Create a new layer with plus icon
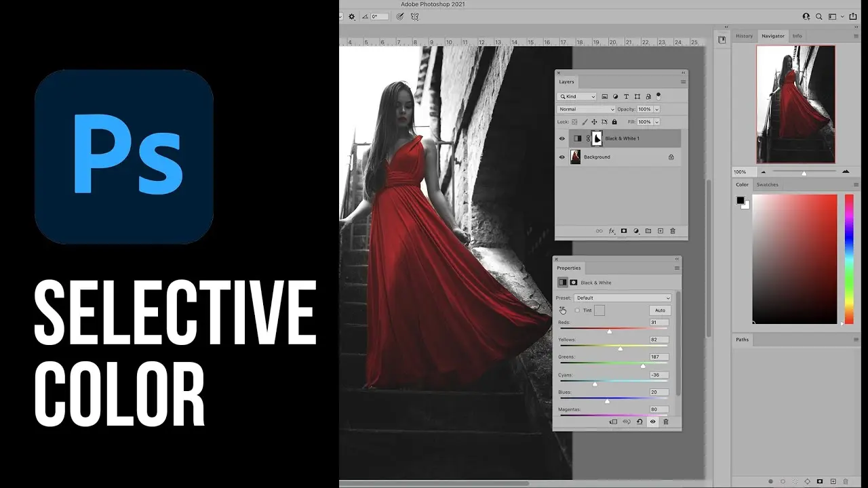Image resolution: width=868 pixels, height=488 pixels. [x=660, y=231]
